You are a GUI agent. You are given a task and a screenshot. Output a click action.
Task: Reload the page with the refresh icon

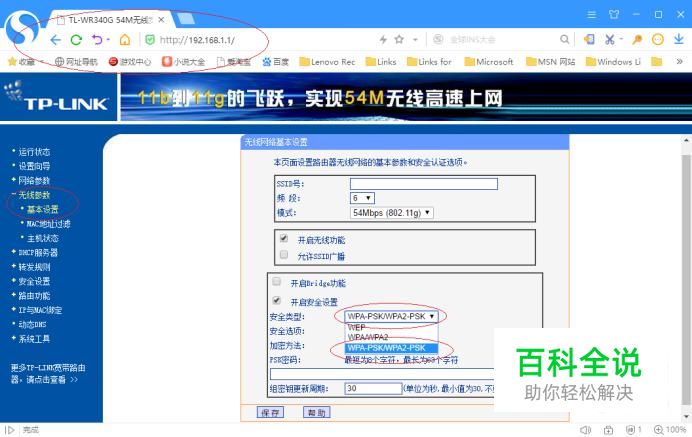(76, 40)
